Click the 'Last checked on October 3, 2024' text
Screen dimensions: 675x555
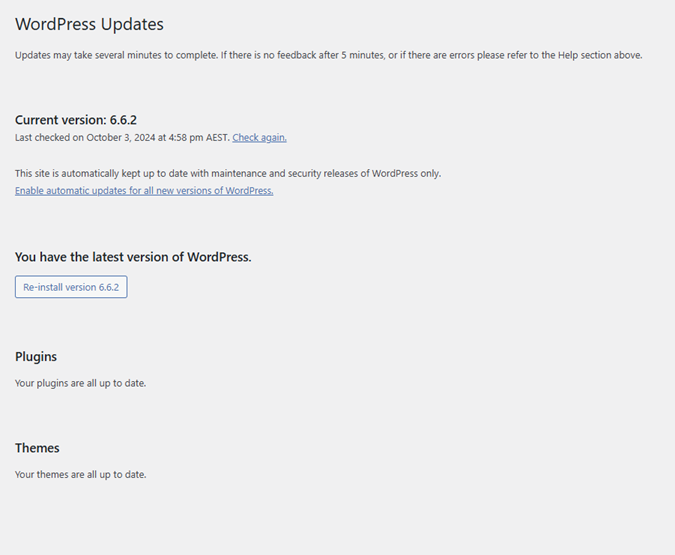(x=85, y=137)
